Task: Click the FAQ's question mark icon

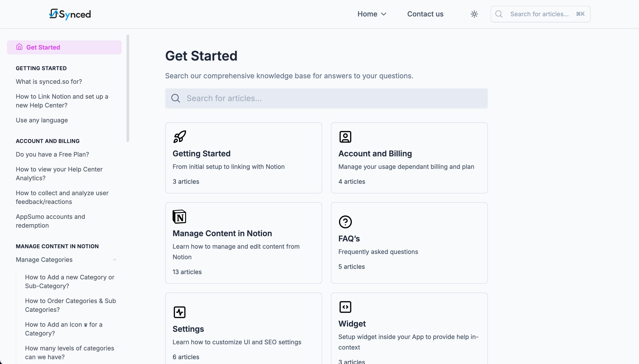Action: pyautogui.click(x=345, y=221)
